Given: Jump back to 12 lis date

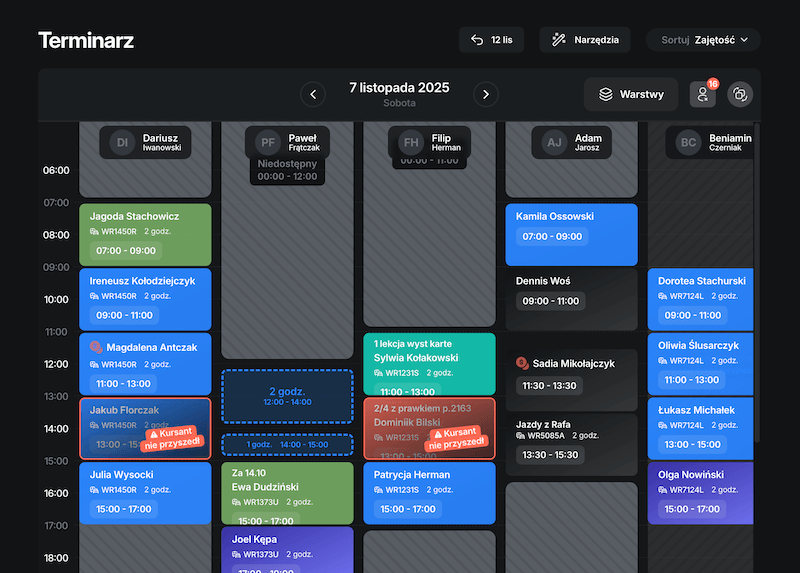Looking at the screenshot, I should [x=491, y=40].
